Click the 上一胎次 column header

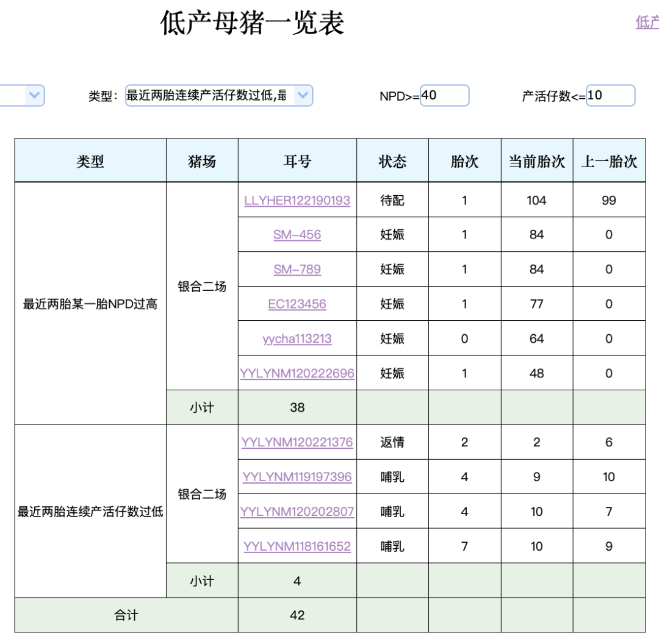[609, 162]
